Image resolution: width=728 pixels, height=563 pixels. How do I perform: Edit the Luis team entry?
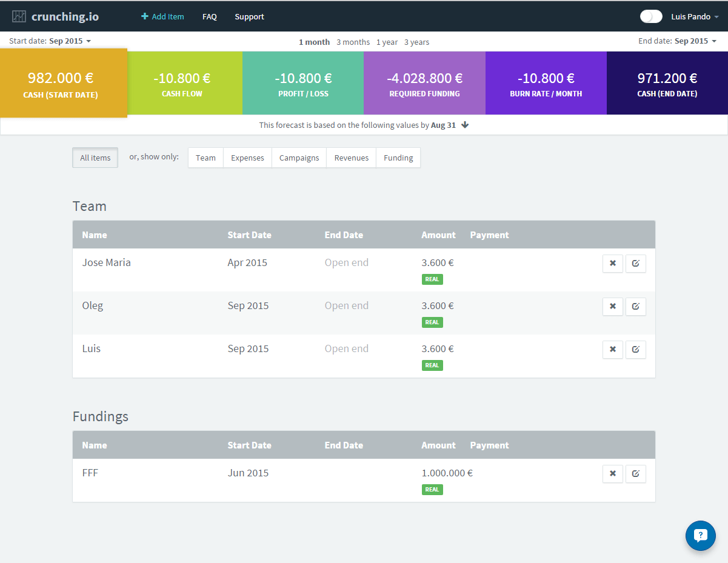(635, 350)
